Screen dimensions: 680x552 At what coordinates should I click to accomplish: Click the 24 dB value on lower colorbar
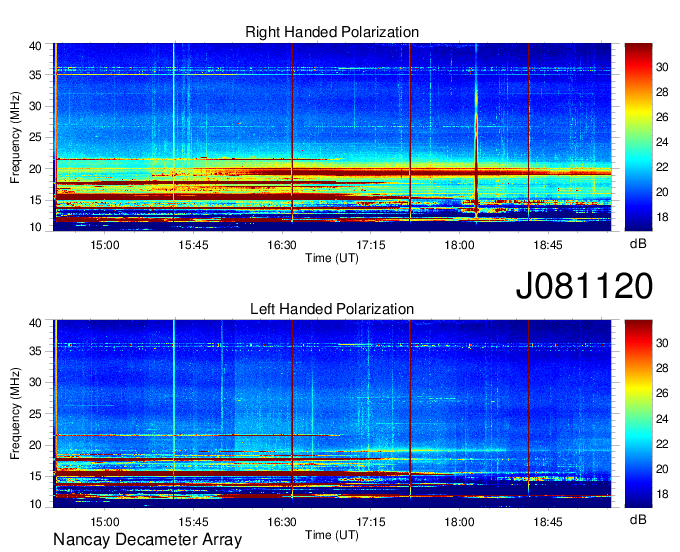point(662,419)
